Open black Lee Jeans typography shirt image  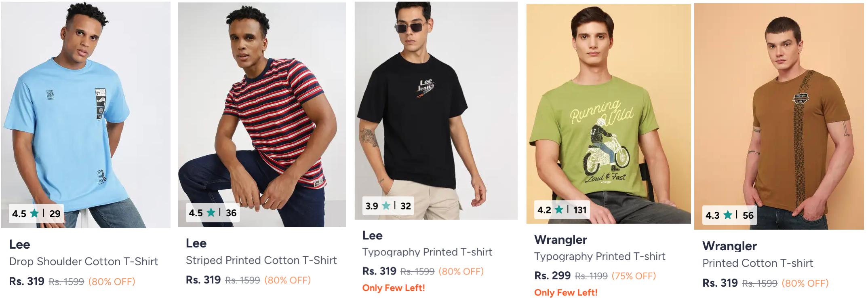[436, 109]
